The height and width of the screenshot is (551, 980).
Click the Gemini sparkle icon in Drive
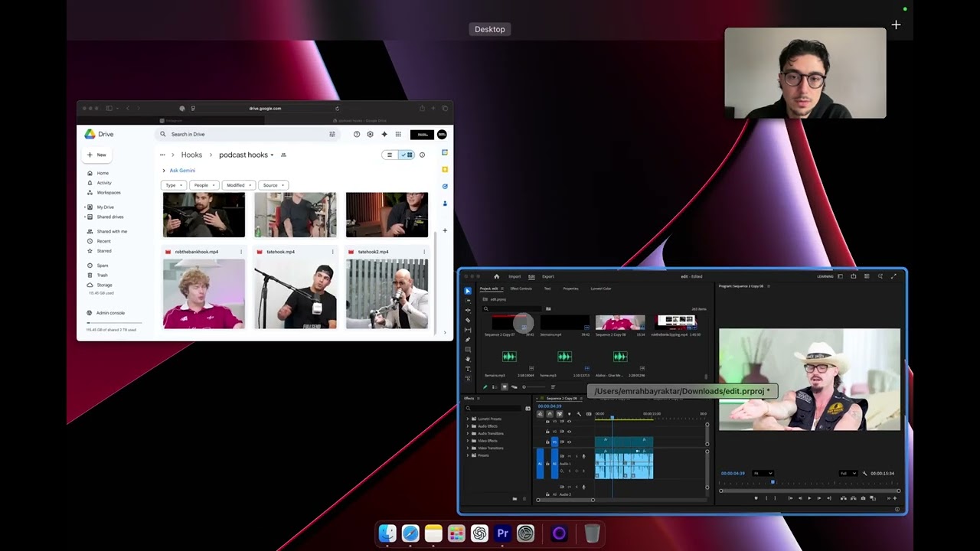384,134
